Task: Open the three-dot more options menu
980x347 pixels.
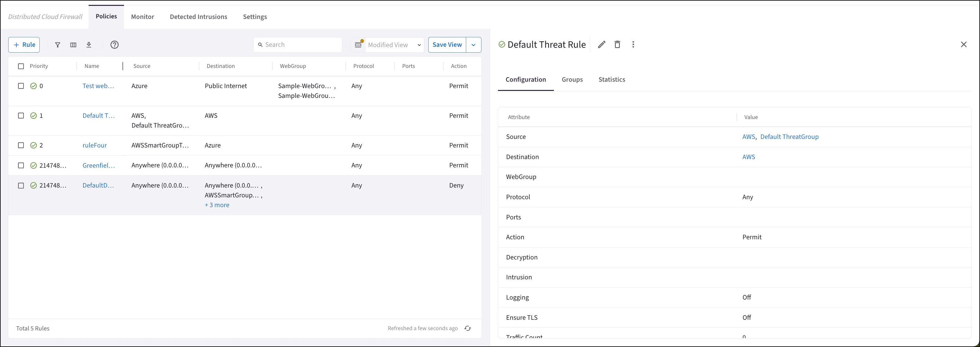Action: tap(633, 45)
